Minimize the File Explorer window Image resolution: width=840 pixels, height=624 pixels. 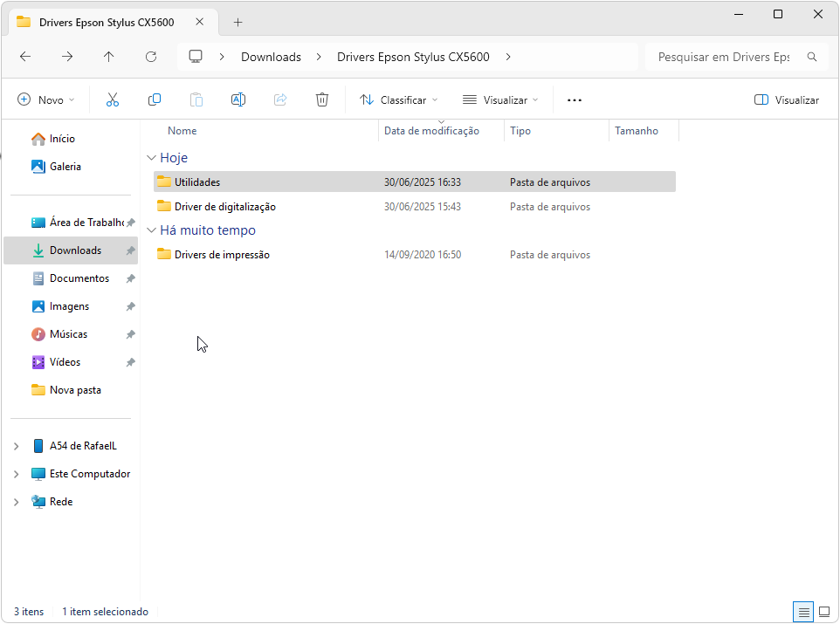[739, 15]
